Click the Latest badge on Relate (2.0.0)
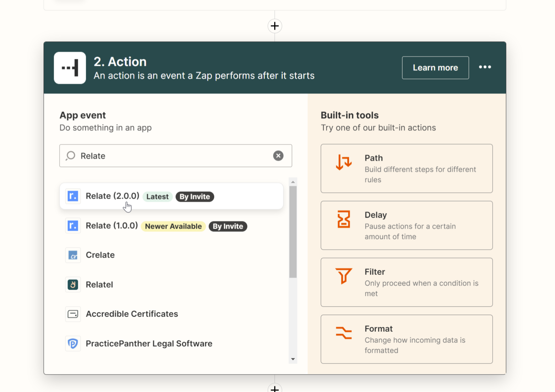This screenshot has width=555, height=392. tap(157, 197)
